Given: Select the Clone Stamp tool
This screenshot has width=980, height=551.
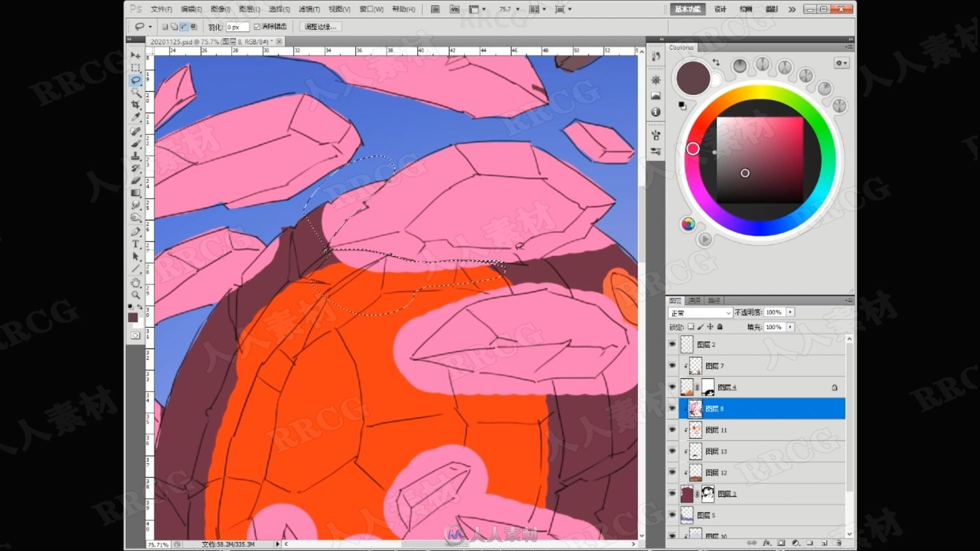Looking at the screenshot, I should pos(135,156).
